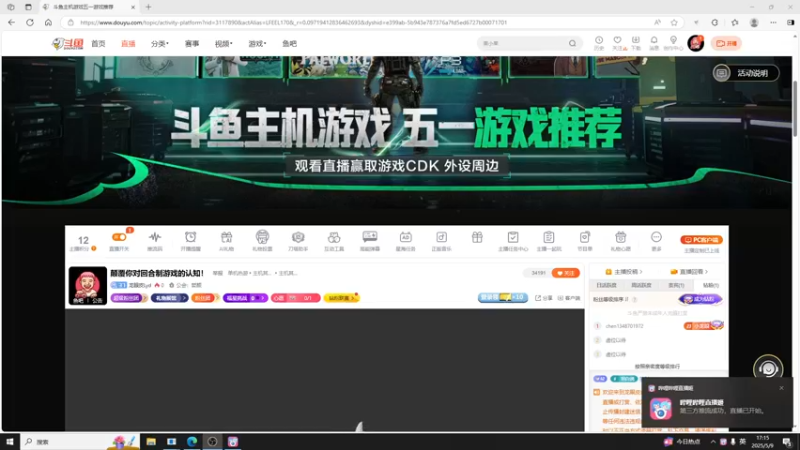Open the 关注 heart icon in header
Screen dimensions: 800x450
click(x=617, y=40)
